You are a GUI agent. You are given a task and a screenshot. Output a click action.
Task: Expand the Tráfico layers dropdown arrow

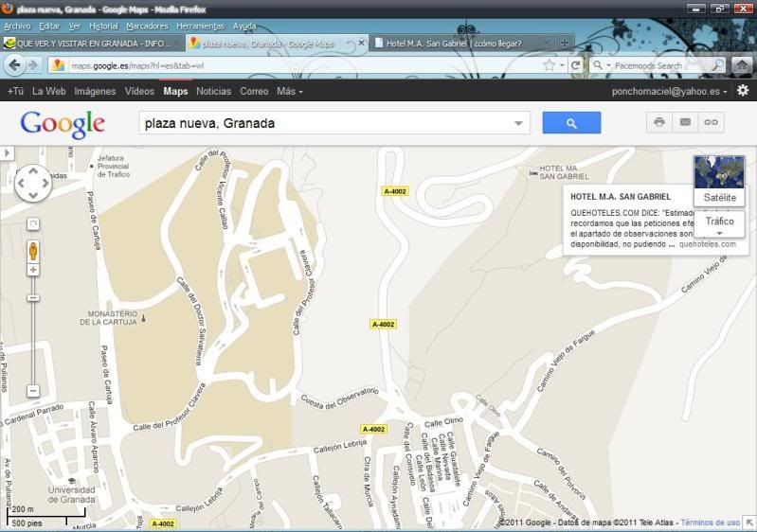click(x=720, y=233)
